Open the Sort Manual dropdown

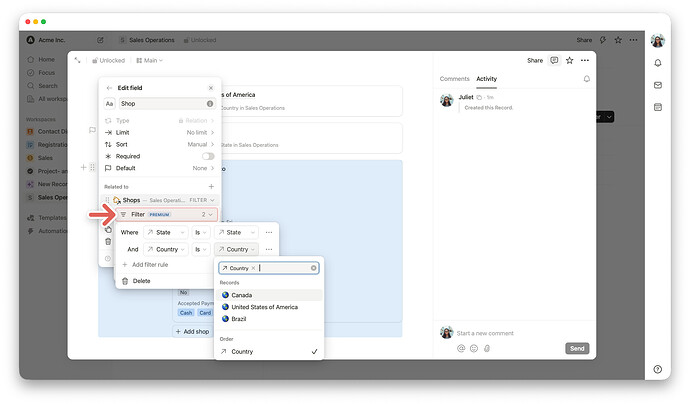coord(200,144)
